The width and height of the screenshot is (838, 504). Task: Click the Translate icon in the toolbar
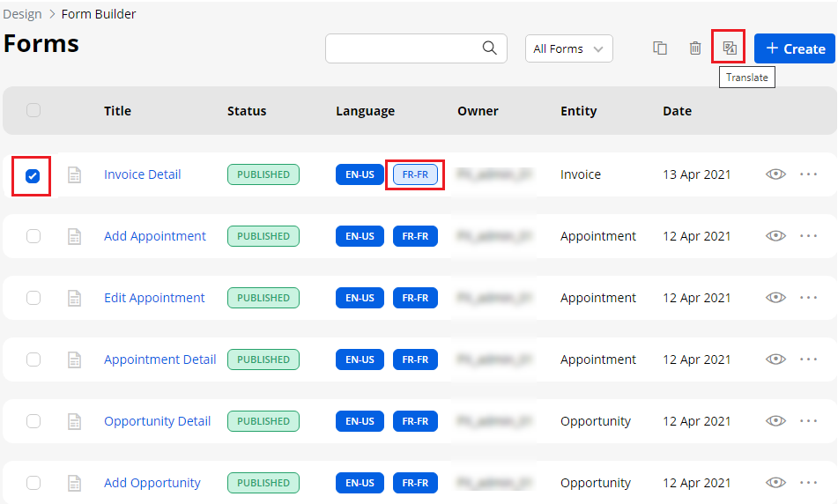point(729,48)
